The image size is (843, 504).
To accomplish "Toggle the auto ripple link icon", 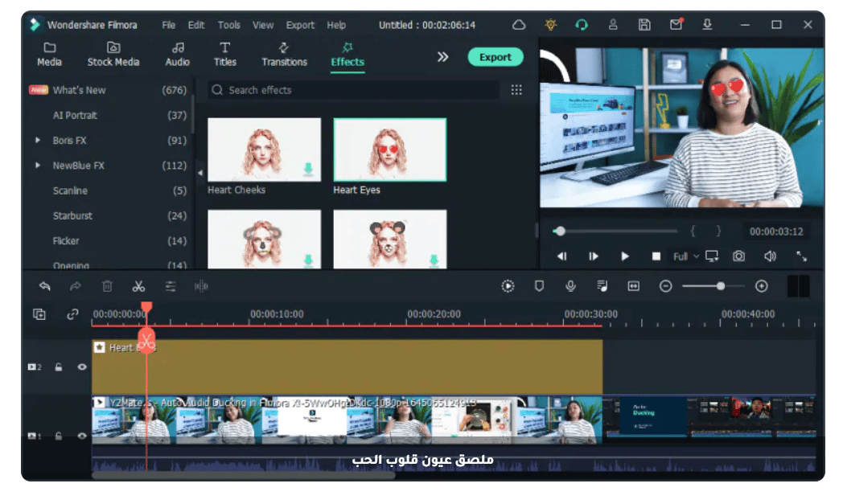I will [x=72, y=314].
